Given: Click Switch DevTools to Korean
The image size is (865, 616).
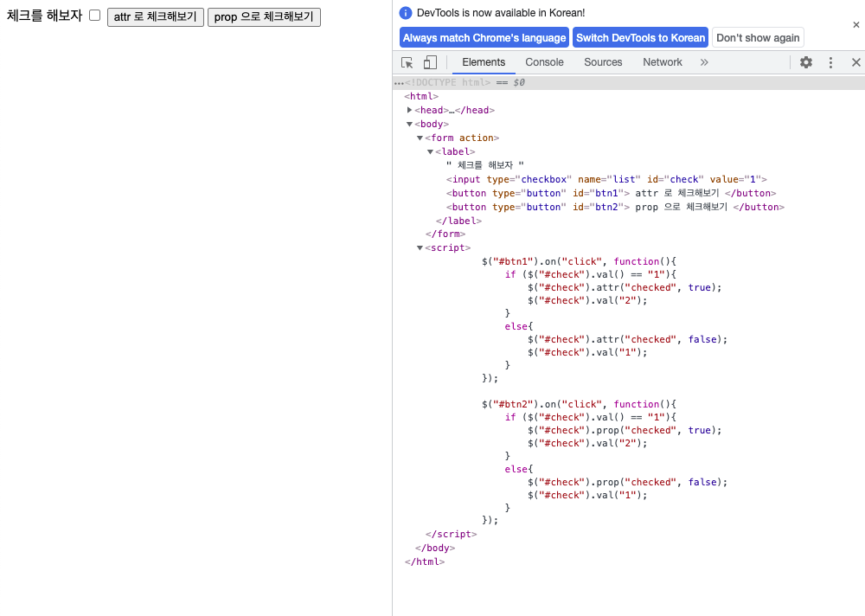Looking at the screenshot, I should (640, 37).
